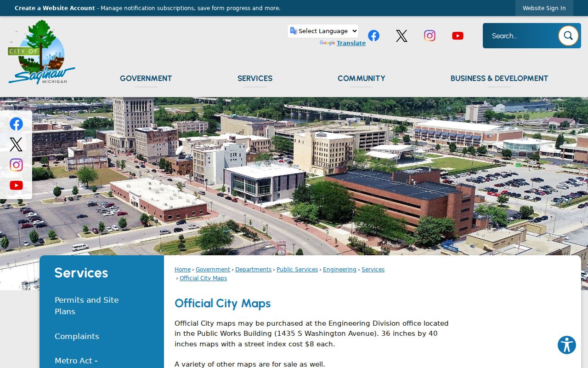Open YouTube from the left floating sidebar
This screenshot has width=588, height=368.
(x=16, y=185)
